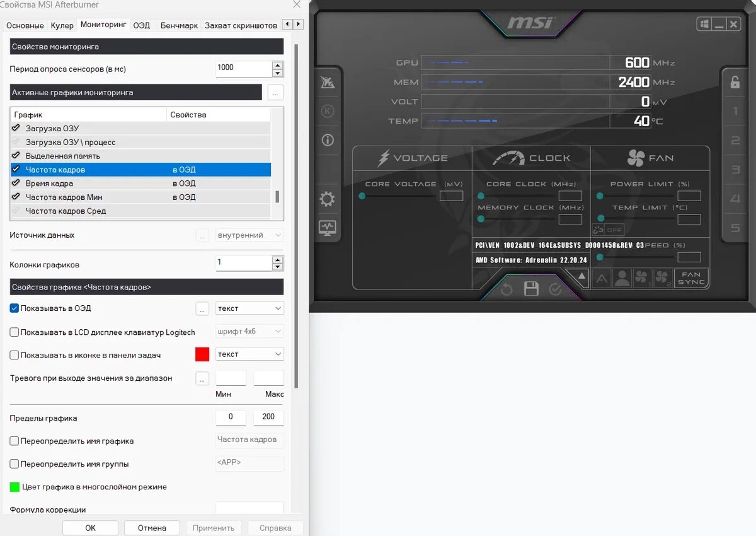This screenshot has width=756, height=536.
Task: Select profile slot 3
Action: pyautogui.click(x=735, y=170)
